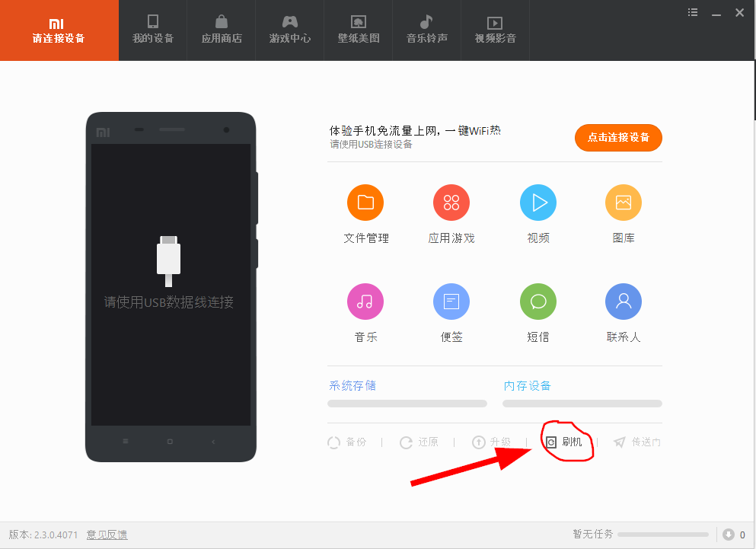Screen dimensions: 756x549
Task: Open the 视频 video icon
Action: click(x=538, y=203)
